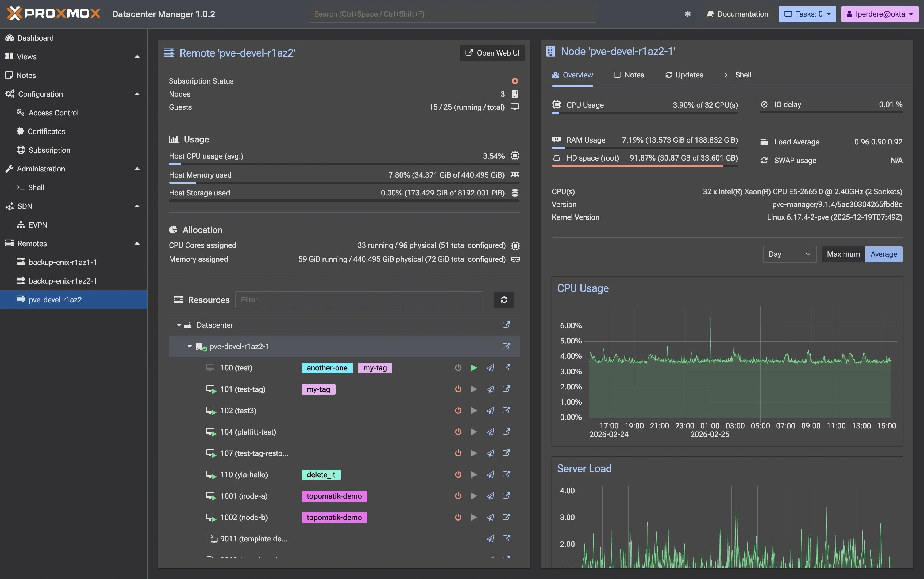Refresh the Resources list
Screen dimensions: 924x579
(x=504, y=300)
